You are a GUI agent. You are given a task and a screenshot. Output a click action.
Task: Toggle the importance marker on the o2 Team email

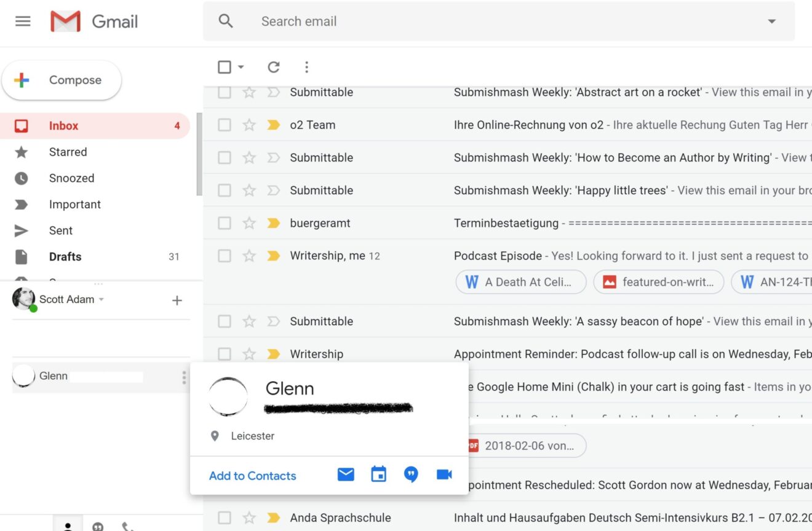[x=273, y=124]
